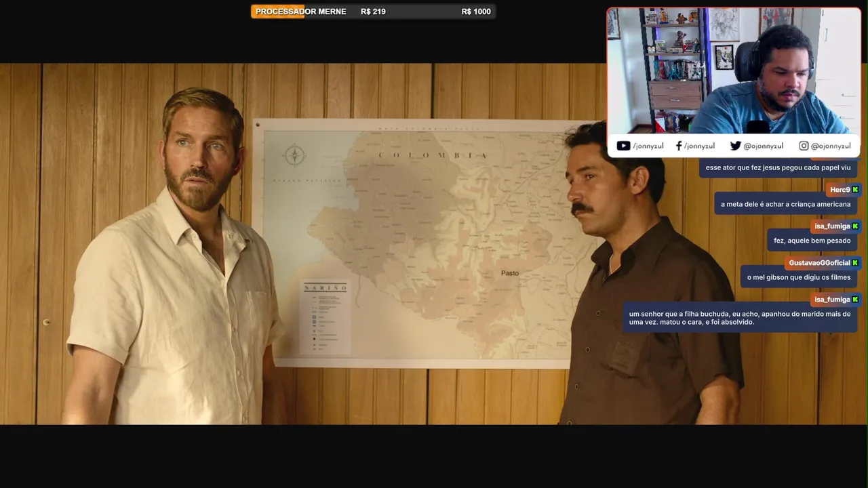Click the YouTube icon in the social bar

coord(623,146)
